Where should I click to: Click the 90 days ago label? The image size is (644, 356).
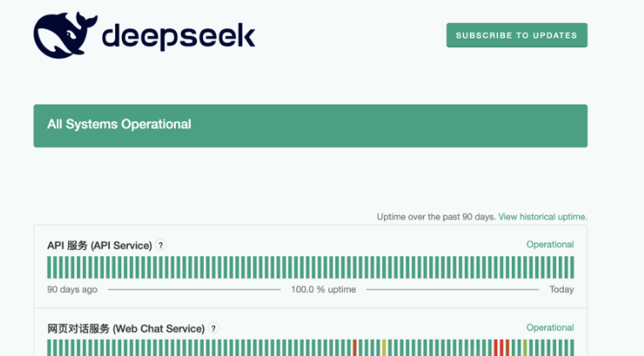73,289
